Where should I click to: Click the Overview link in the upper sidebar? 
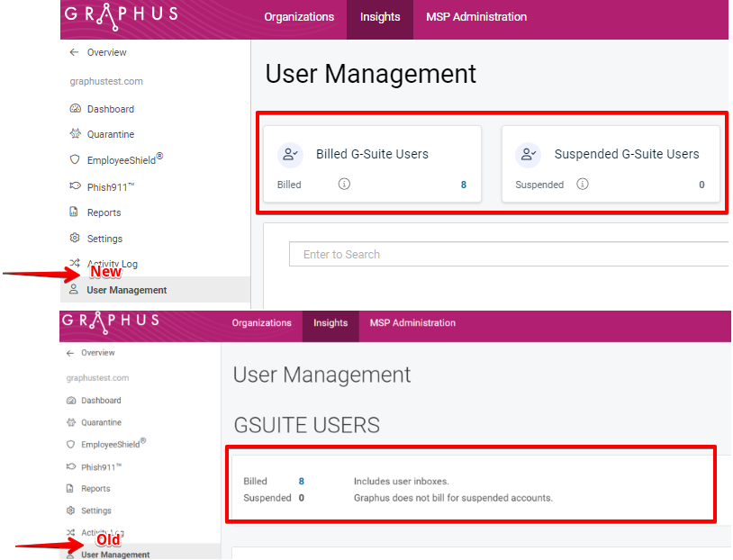(106, 52)
